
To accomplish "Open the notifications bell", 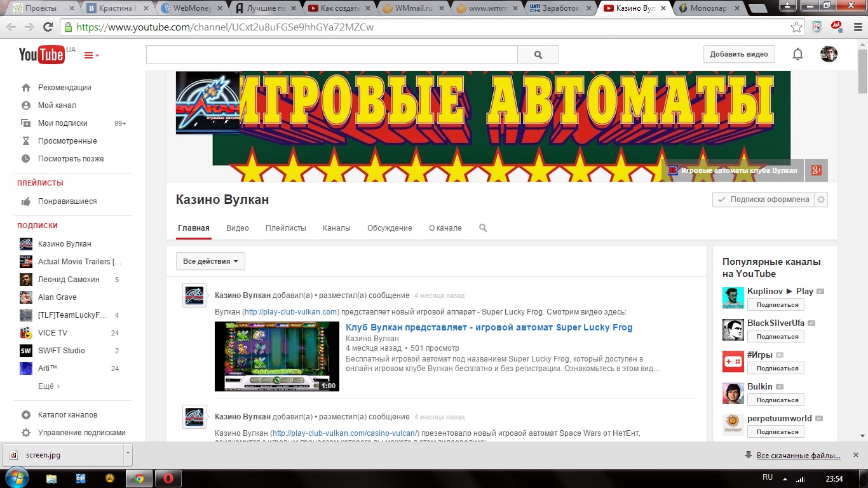I will coord(798,55).
